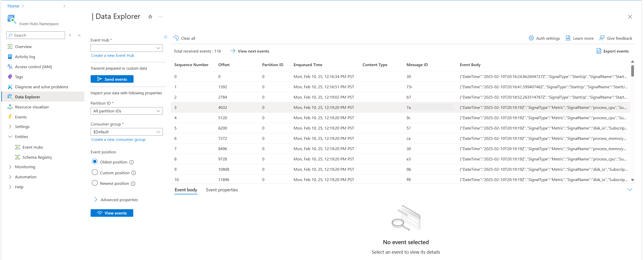
Task: Open Access control (IAM) icon
Action: 10,67
